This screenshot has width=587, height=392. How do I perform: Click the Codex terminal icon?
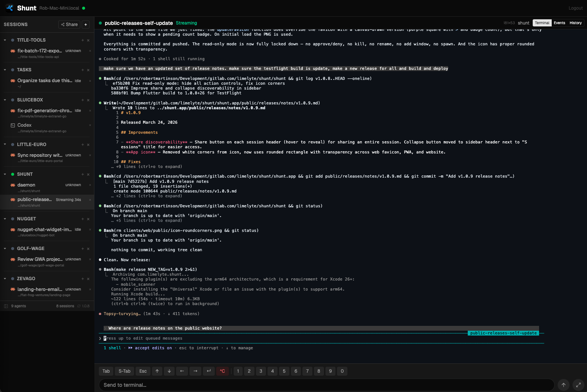click(13, 126)
